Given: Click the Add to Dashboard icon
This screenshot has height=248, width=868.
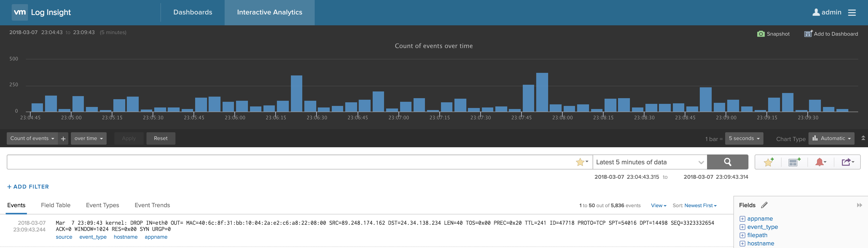Looking at the screenshot, I should click(808, 34).
